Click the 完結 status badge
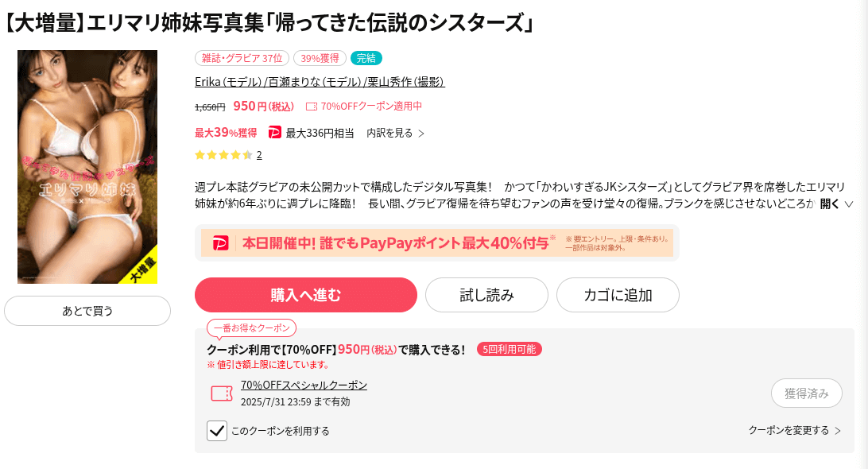The height and width of the screenshot is (469, 868). (366, 58)
